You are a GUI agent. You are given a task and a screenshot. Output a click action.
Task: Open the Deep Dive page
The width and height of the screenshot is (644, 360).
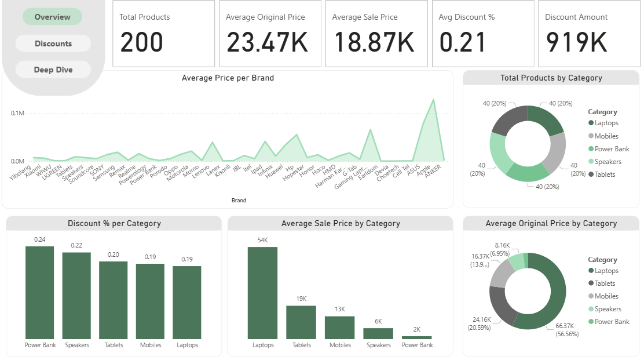(53, 69)
